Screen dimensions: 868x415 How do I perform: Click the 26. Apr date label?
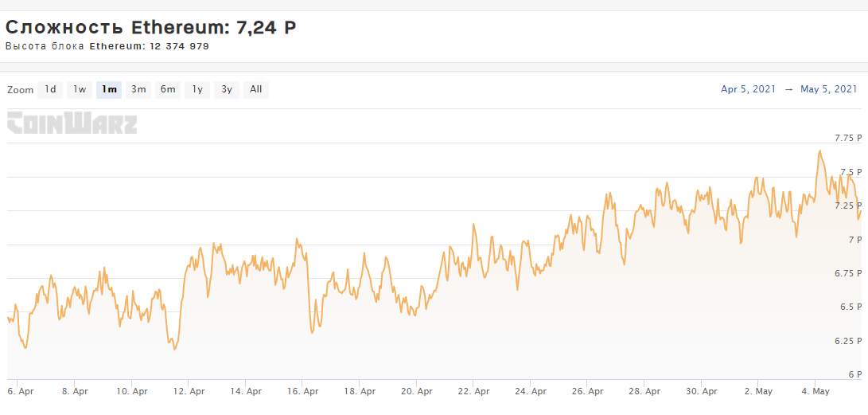[x=588, y=391]
